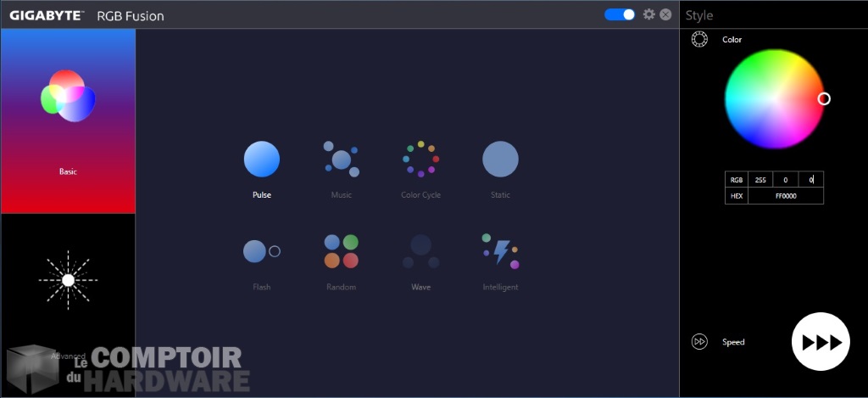Click the small Speed icon

pos(699,342)
